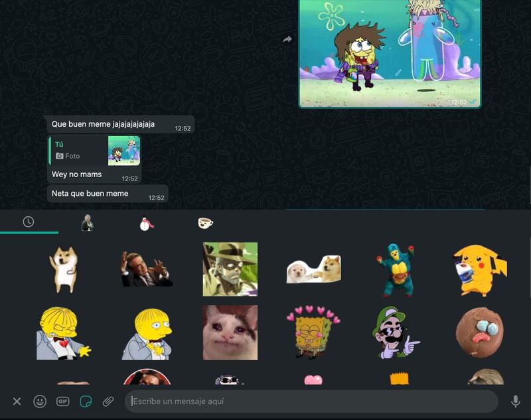The height and width of the screenshot is (420, 531).
Task: Open the SpongeBob meme photo message
Action: coord(390,54)
